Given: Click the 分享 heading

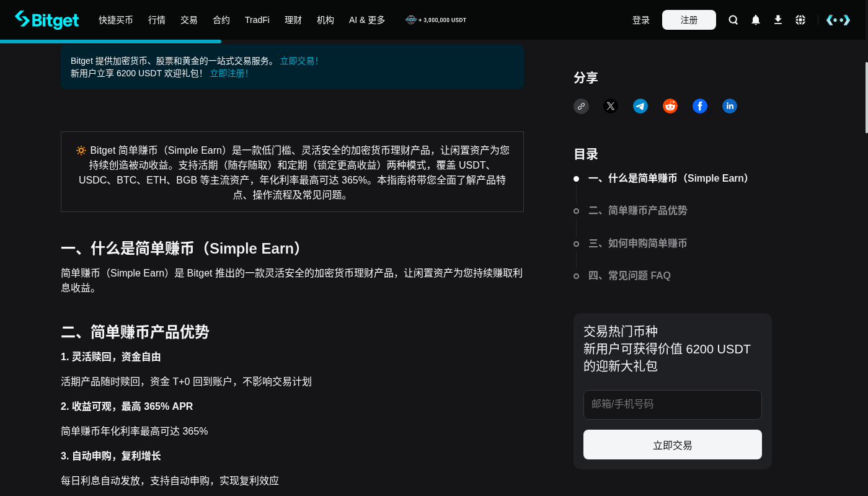Looking at the screenshot, I should point(586,77).
